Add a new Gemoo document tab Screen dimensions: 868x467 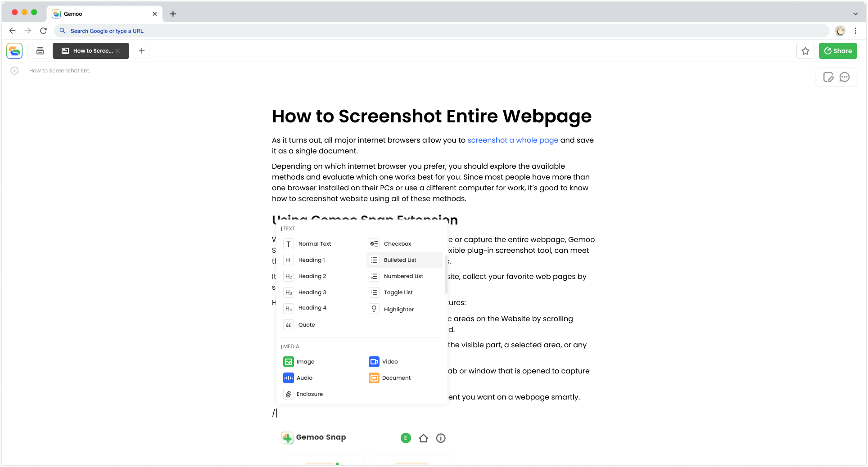pos(142,51)
